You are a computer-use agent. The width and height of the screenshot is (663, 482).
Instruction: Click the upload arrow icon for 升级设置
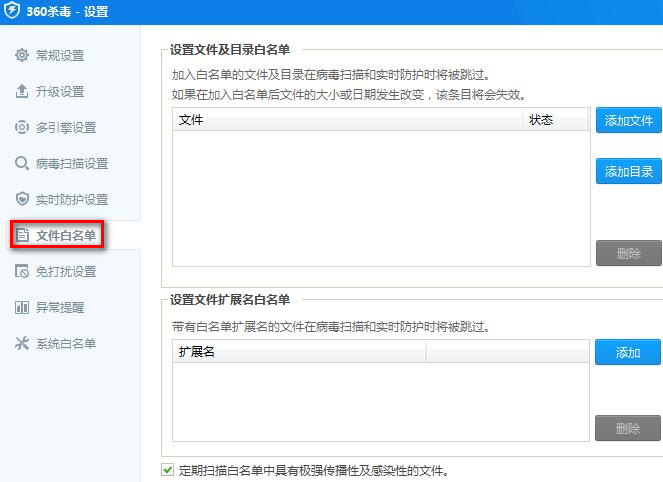[22, 91]
